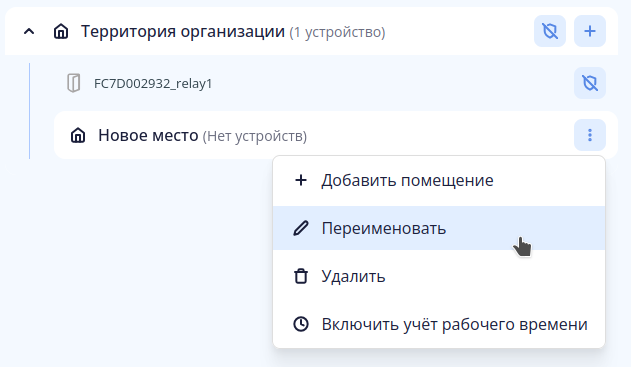Viewport: 631px width, 367px height.
Task: Toggle the crossed-out shield for Территория организации
Action: click(x=550, y=31)
